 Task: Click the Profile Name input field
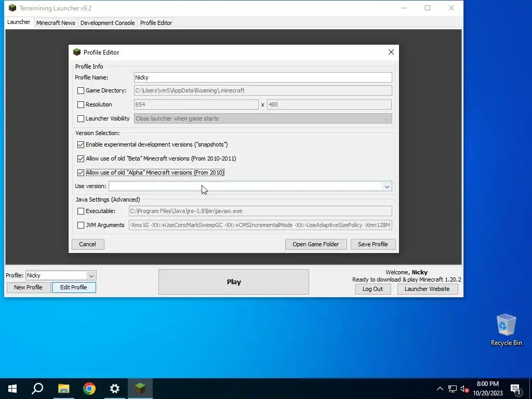pos(263,77)
